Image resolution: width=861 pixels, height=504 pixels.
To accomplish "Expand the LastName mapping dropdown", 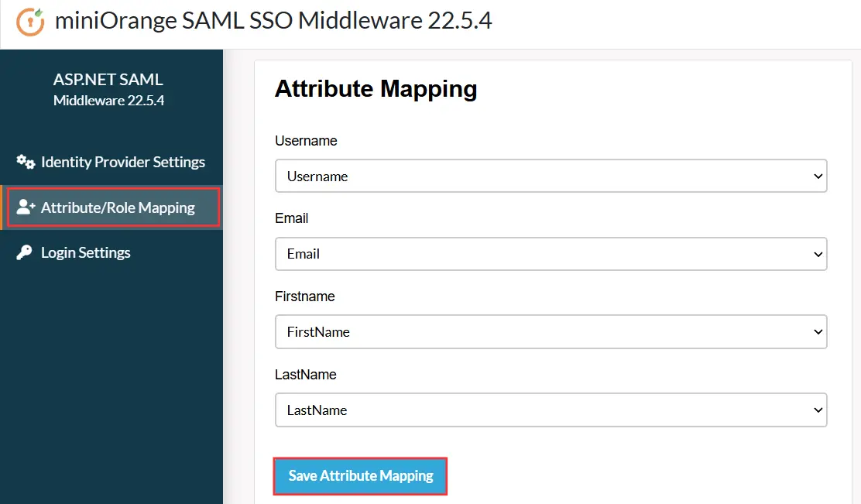I will coord(551,410).
